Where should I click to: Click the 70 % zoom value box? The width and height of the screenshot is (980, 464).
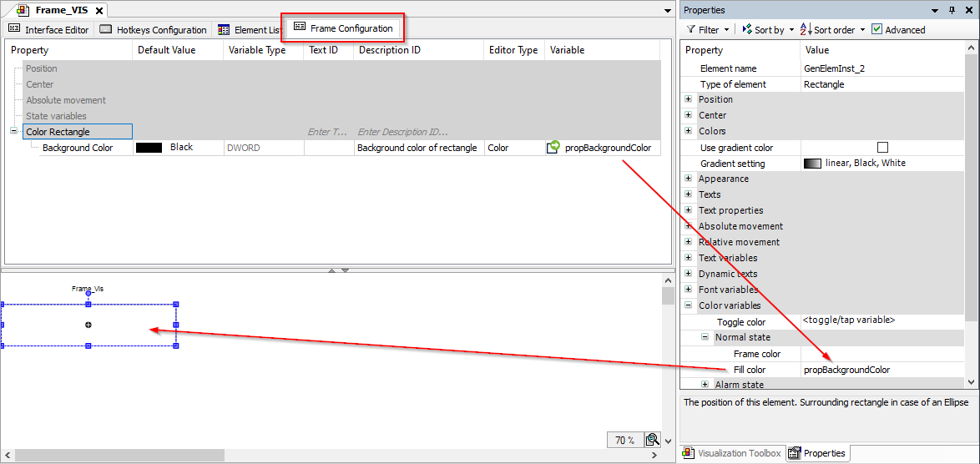tap(625, 441)
